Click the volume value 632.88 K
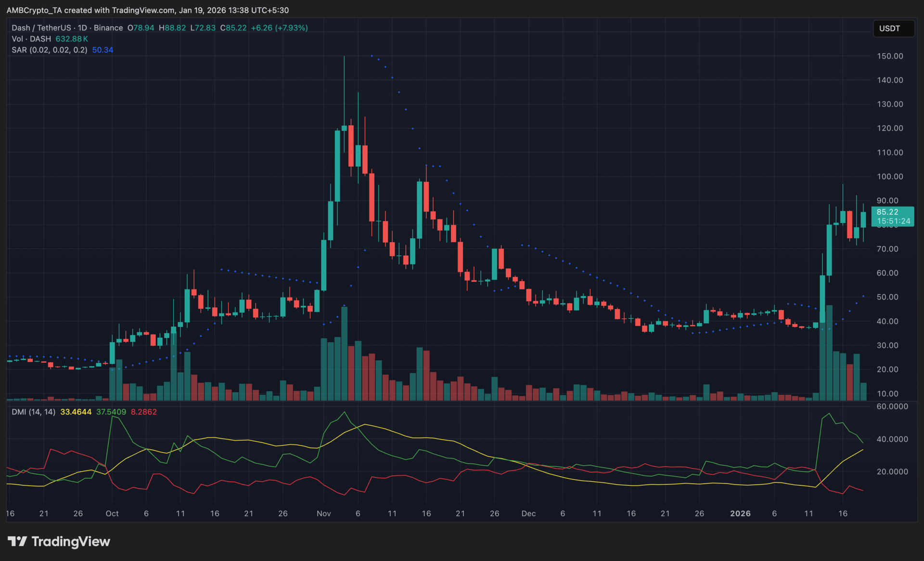924x561 pixels. click(72, 39)
